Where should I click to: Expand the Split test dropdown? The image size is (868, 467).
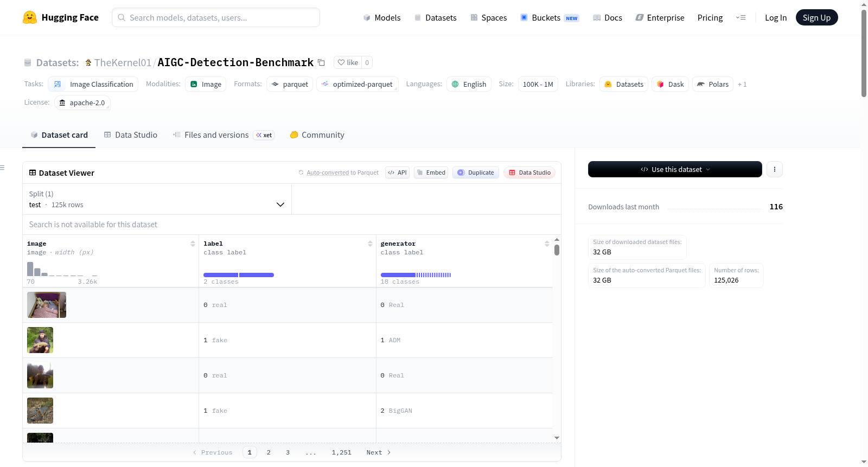(x=157, y=199)
